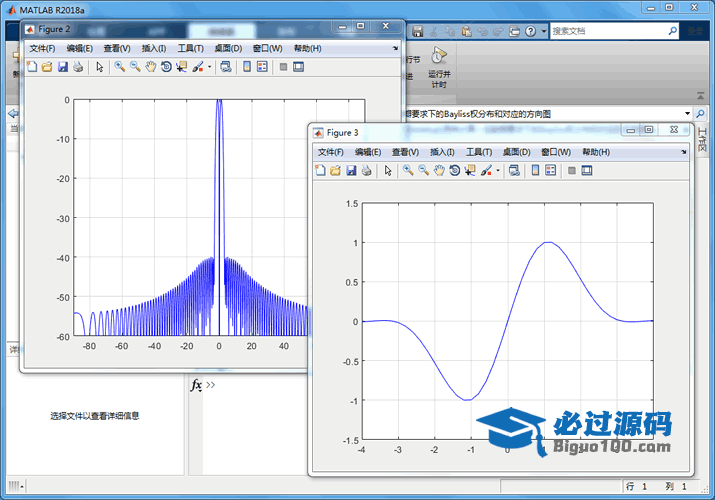Click Zoom Out tool in Figure 3 toolbar
715x500 pixels.
(423, 171)
